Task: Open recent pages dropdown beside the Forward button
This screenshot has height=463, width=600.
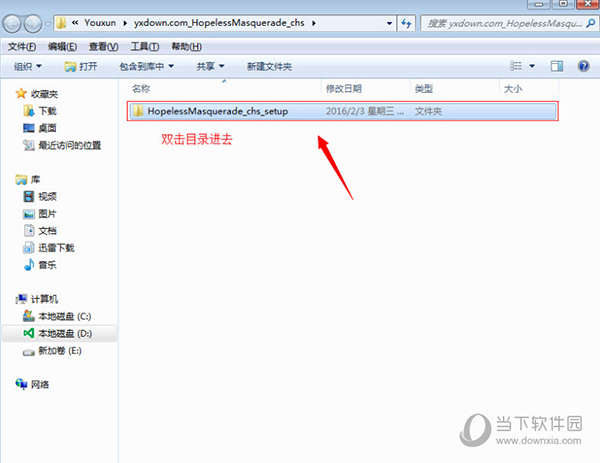Action: pyautogui.click(x=47, y=24)
